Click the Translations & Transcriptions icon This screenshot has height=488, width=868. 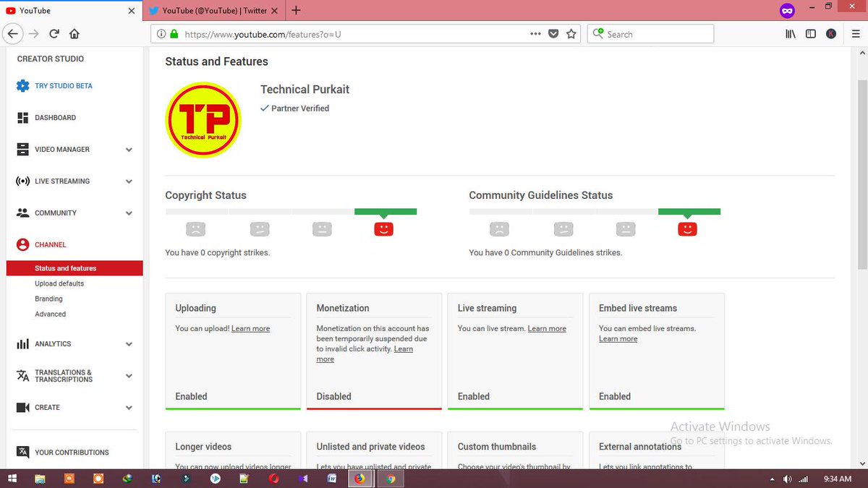coord(22,376)
